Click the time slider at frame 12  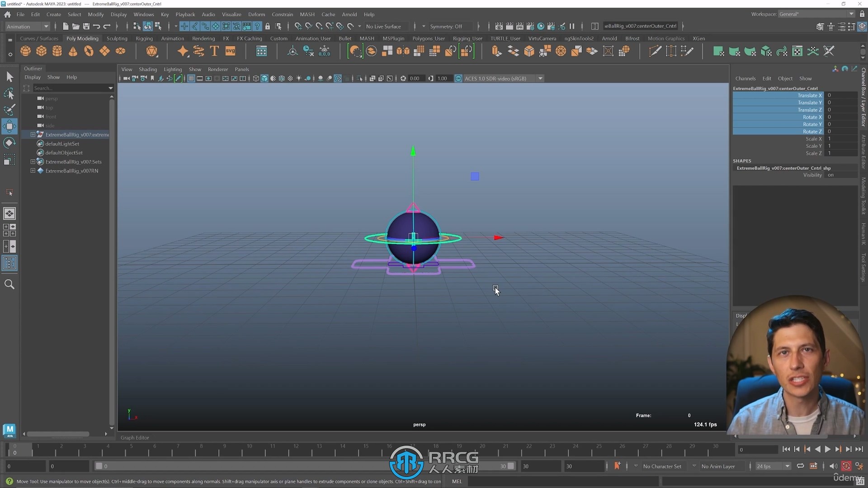tap(296, 449)
